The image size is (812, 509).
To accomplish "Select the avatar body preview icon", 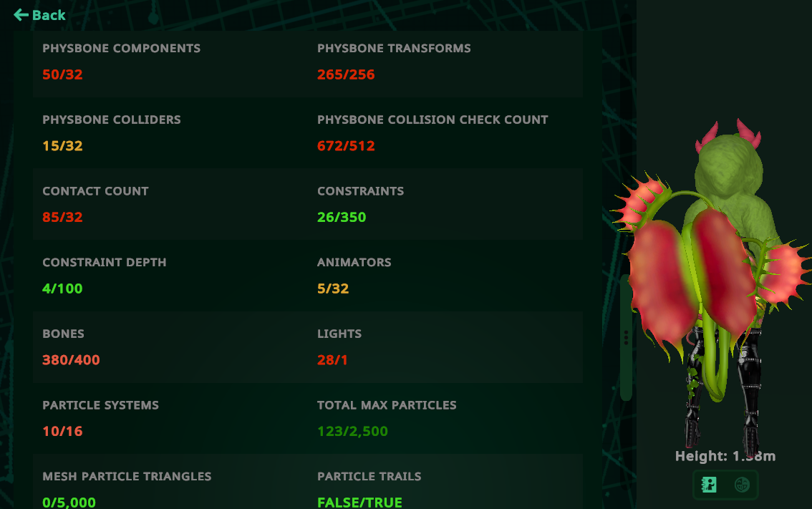I will pyautogui.click(x=709, y=485).
